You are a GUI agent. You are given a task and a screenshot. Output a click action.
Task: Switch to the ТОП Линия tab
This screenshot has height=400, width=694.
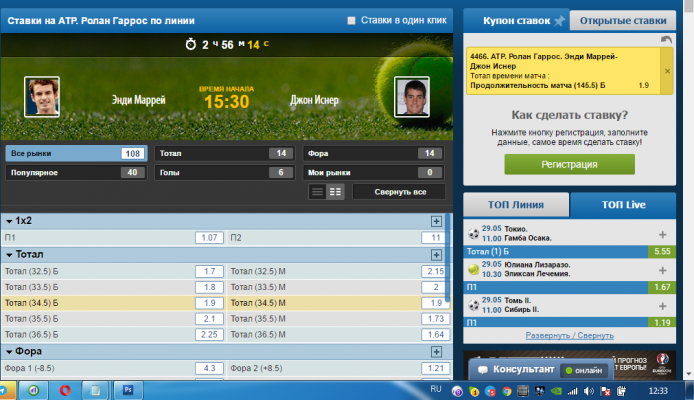click(516, 205)
